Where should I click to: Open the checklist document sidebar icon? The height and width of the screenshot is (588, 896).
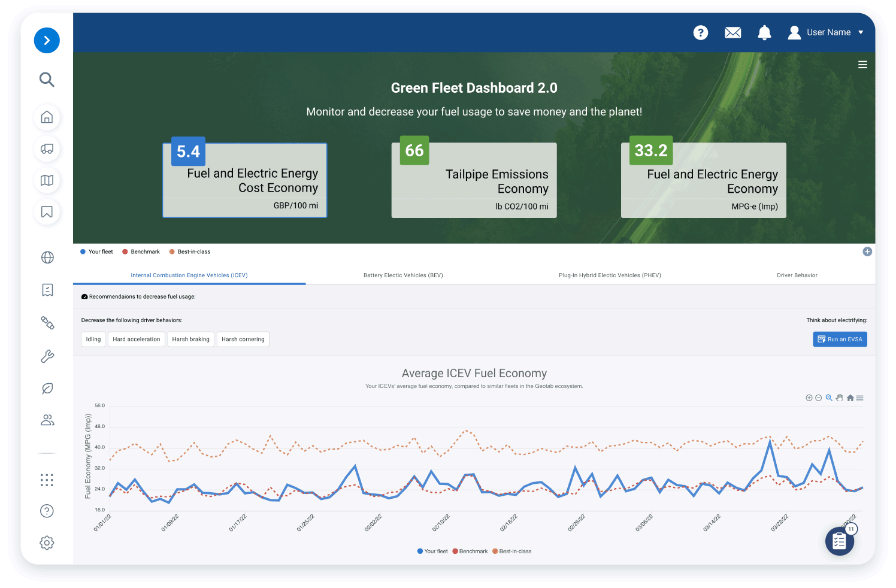click(47, 290)
